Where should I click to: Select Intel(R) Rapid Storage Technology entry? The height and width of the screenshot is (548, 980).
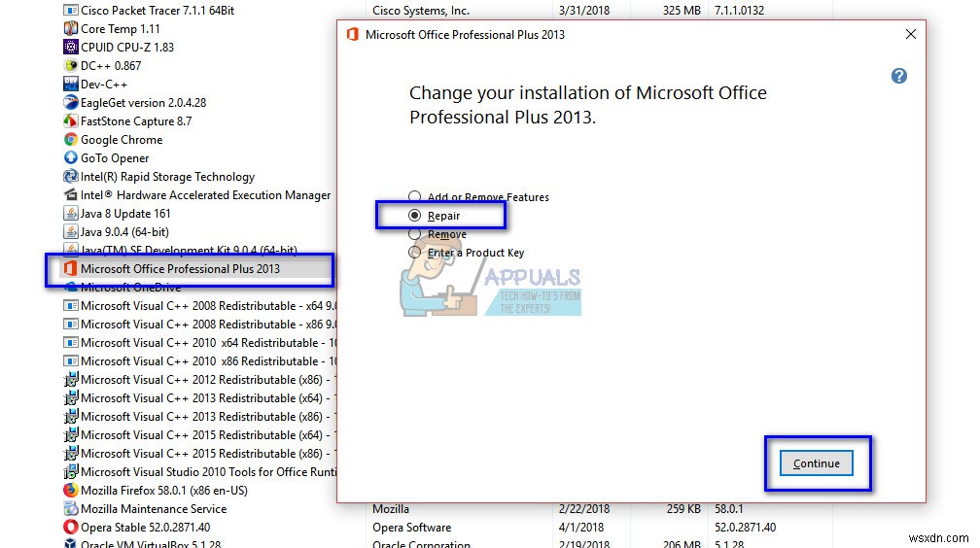167,177
